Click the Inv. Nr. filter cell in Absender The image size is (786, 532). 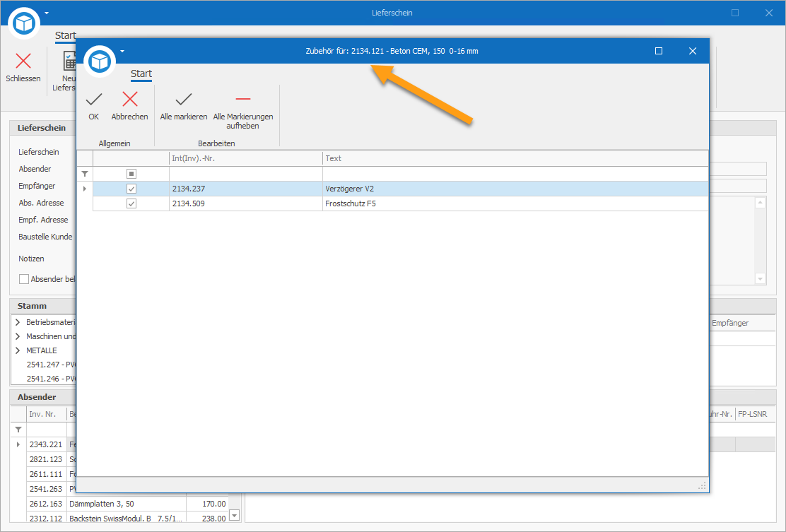47,430
